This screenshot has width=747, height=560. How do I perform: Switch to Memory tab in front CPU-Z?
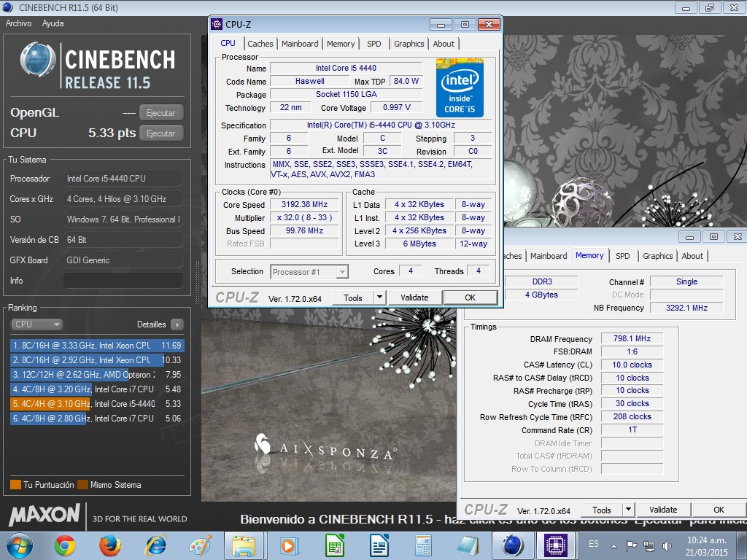pyautogui.click(x=341, y=44)
